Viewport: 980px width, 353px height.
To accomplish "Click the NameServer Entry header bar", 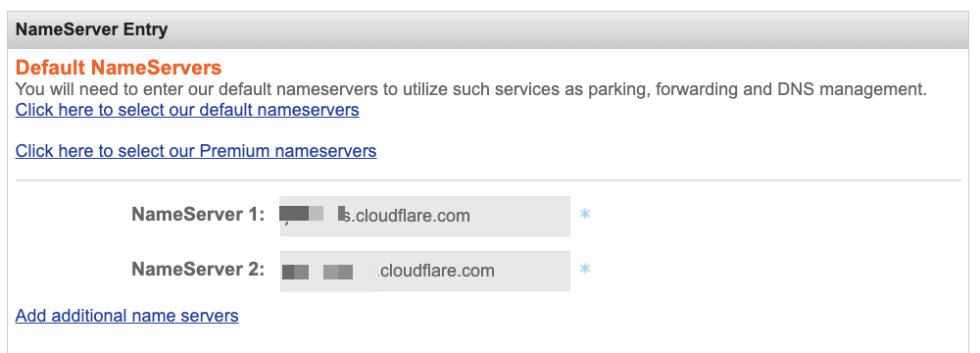I will 487,29.
